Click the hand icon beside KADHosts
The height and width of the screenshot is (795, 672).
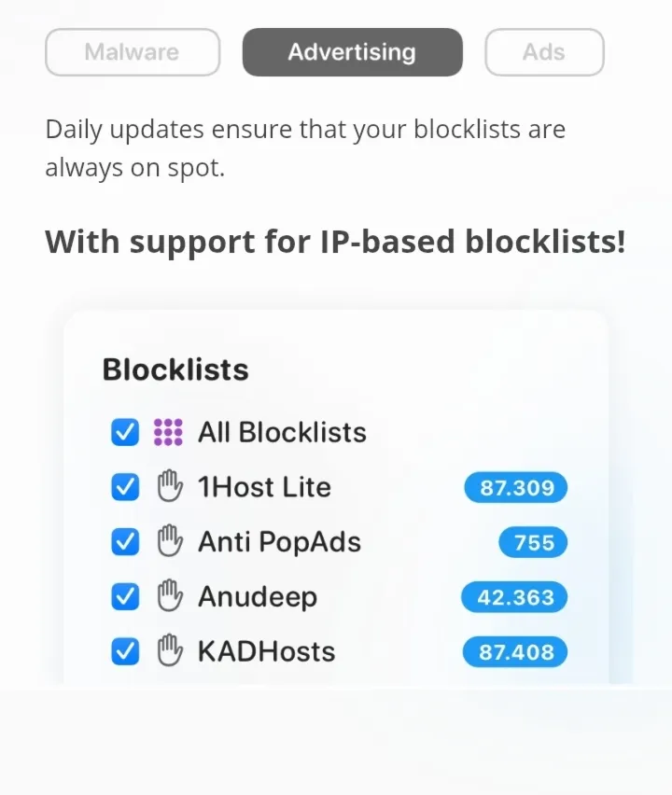168,651
